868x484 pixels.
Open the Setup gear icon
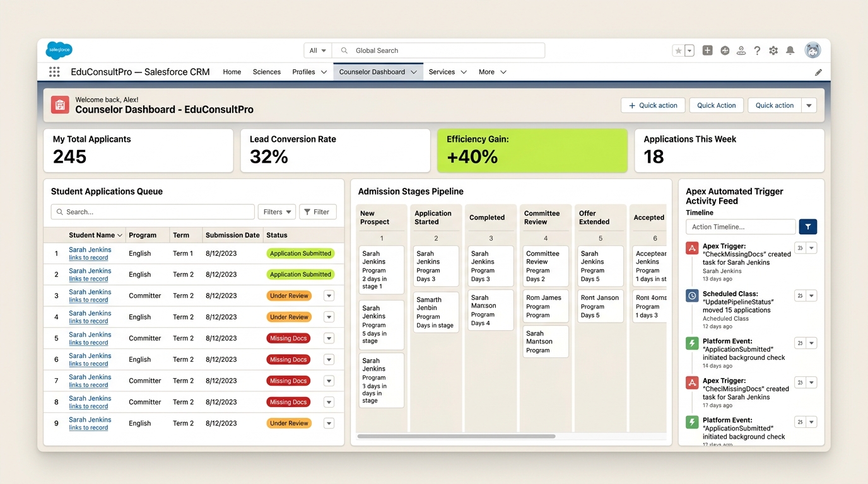click(773, 50)
